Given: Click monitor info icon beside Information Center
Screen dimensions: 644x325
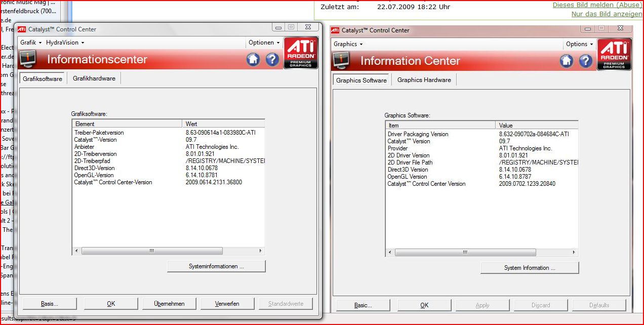Looking at the screenshot, I should [341, 61].
